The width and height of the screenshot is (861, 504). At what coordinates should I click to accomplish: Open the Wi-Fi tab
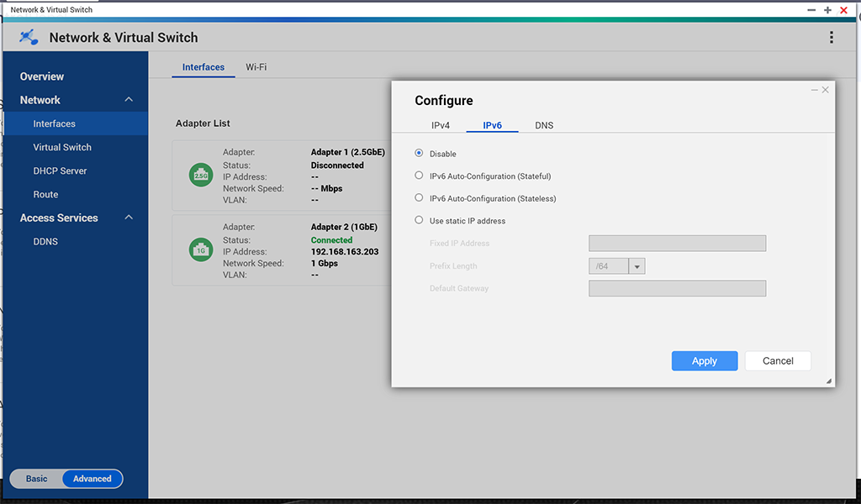[256, 67]
